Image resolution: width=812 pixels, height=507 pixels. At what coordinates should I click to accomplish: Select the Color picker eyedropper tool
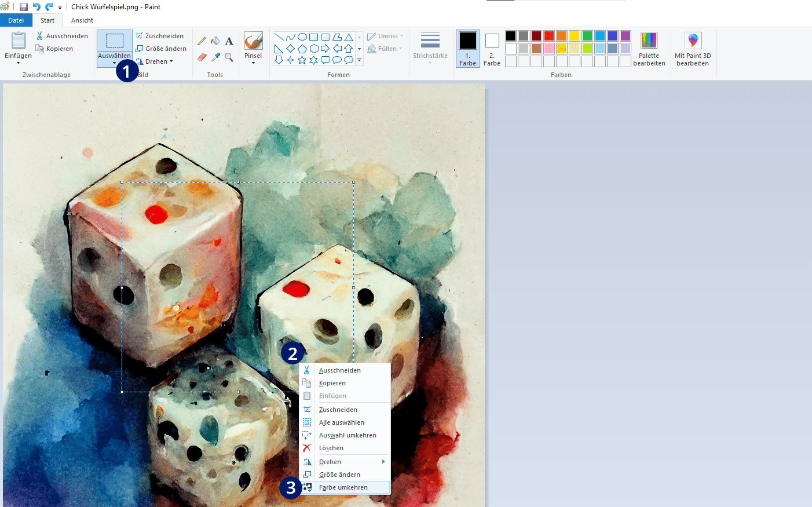point(215,57)
